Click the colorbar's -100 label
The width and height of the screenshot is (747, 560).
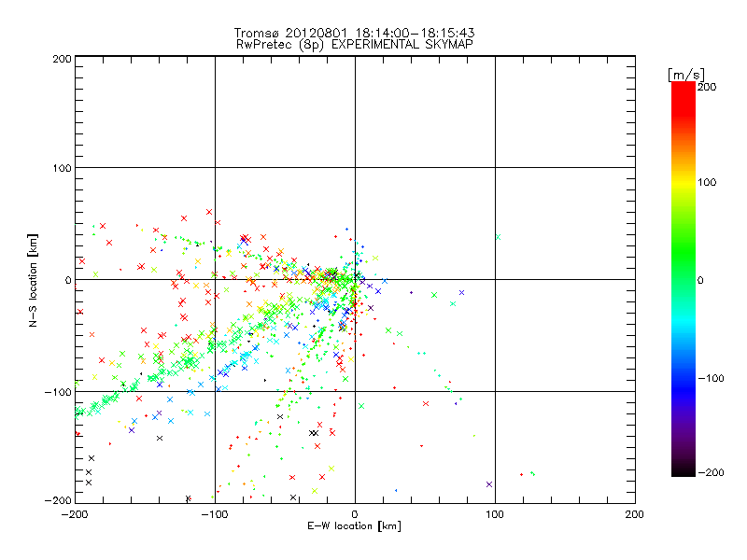711,378
